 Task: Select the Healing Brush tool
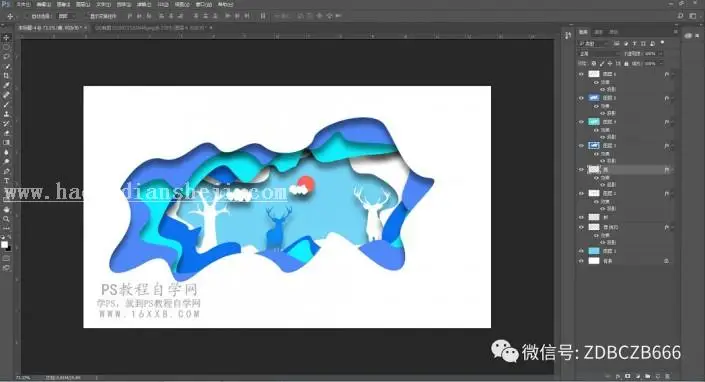pos(6,95)
